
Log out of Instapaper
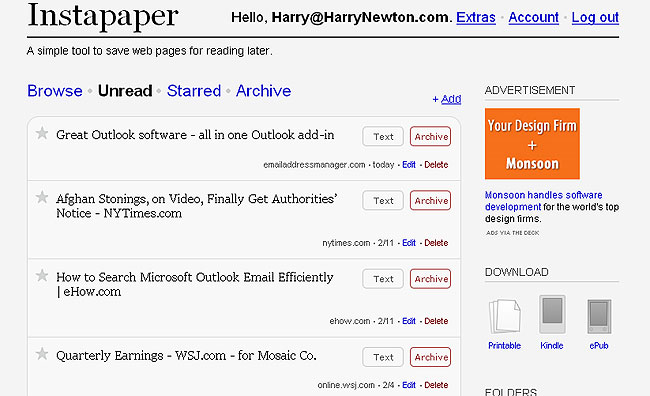click(595, 17)
